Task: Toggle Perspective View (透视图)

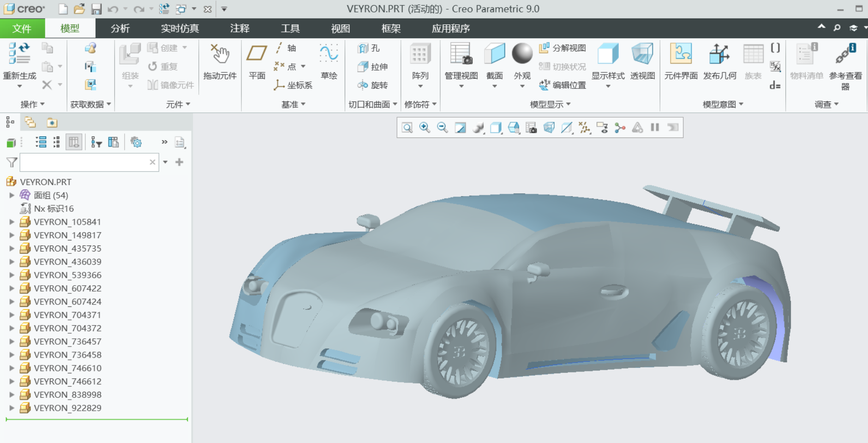Action: tap(642, 62)
